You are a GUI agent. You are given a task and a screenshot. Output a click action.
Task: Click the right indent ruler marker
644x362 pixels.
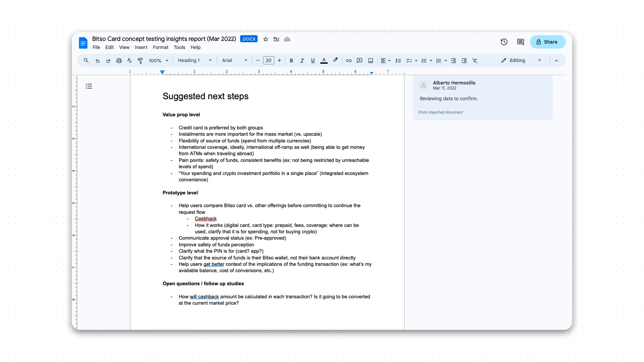coord(371,73)
